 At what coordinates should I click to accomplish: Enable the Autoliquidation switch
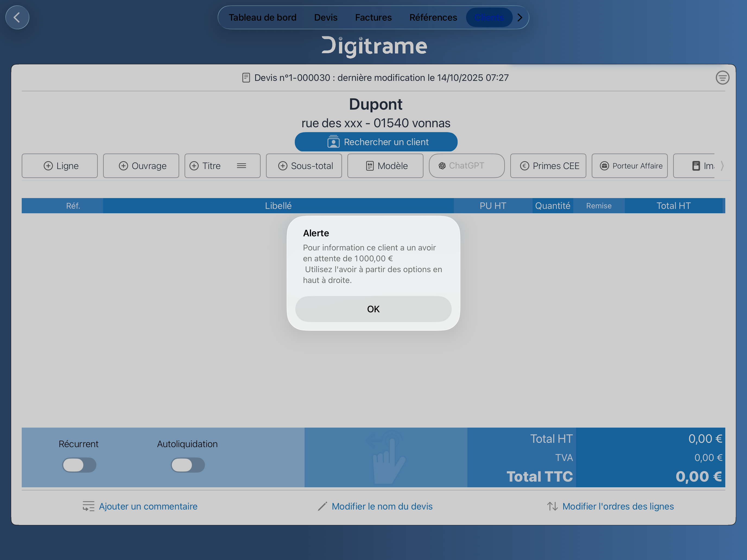(188, 465)
